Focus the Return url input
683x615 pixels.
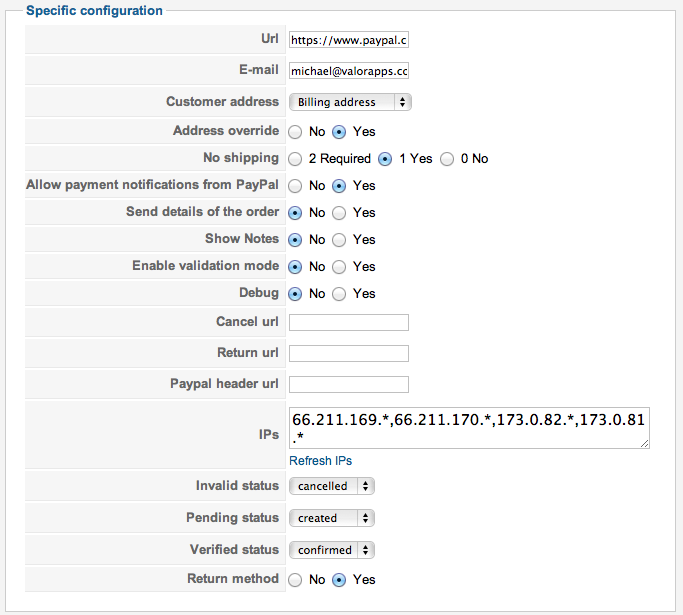coord(348,353)
